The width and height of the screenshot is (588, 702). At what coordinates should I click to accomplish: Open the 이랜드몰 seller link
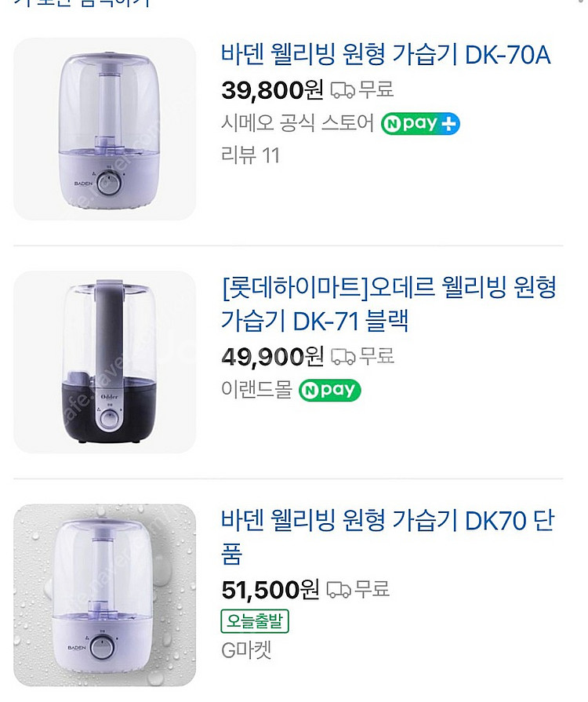click(x=256, y=390)
